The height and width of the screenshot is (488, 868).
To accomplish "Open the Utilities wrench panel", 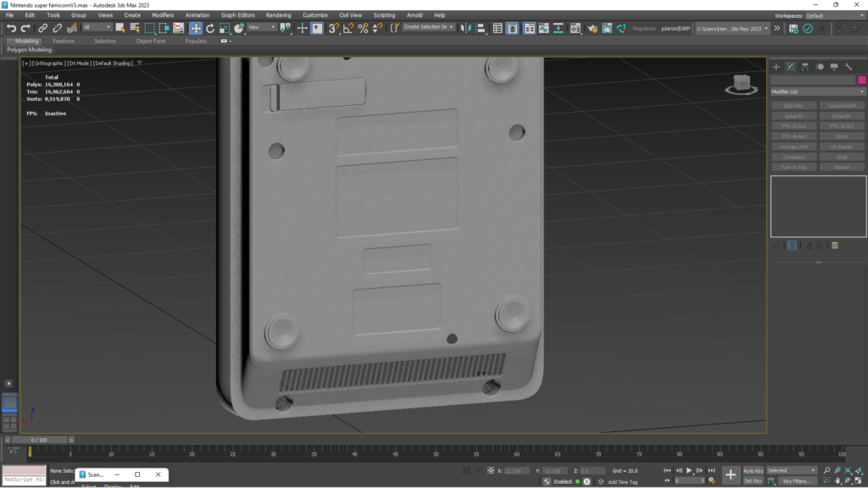I will coord(849,67).
